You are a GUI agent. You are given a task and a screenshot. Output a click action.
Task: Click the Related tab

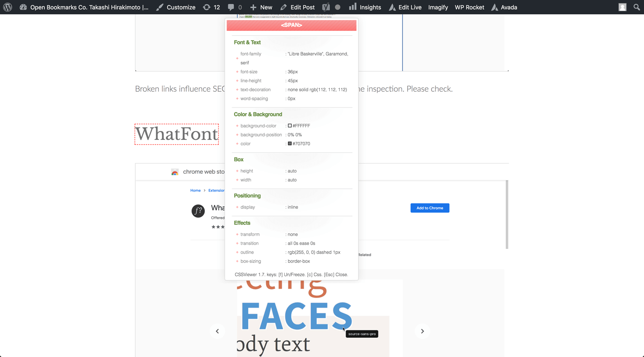(x=365, y=255)
